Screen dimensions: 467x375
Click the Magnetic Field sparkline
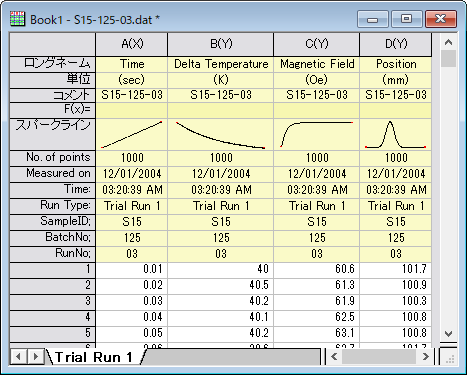[x=317, y=134]
